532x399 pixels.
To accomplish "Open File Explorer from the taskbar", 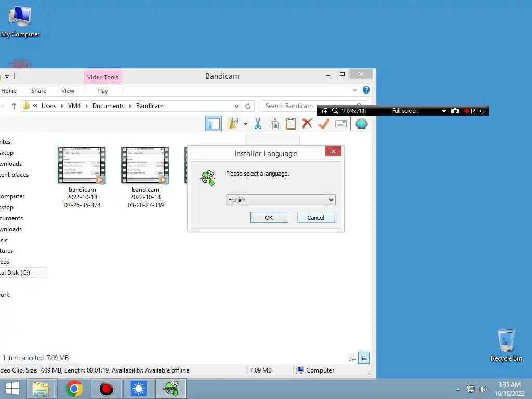I will point(41,389).
